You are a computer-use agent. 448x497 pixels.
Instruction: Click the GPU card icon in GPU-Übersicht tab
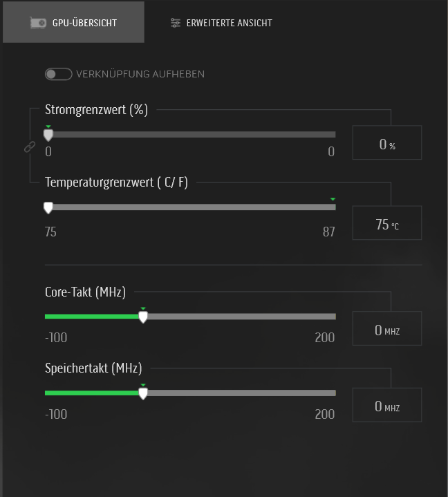[38, 23]
